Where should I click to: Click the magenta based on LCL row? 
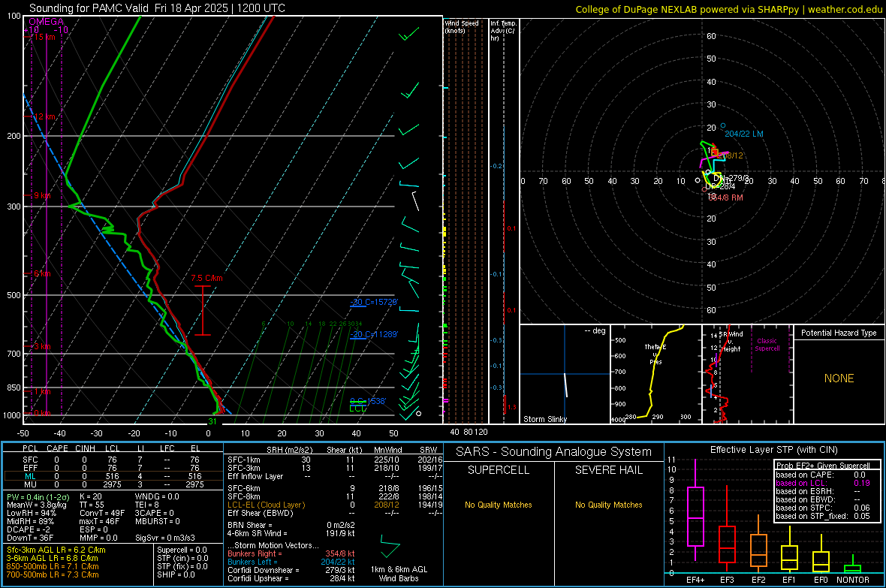pos(823,483)
